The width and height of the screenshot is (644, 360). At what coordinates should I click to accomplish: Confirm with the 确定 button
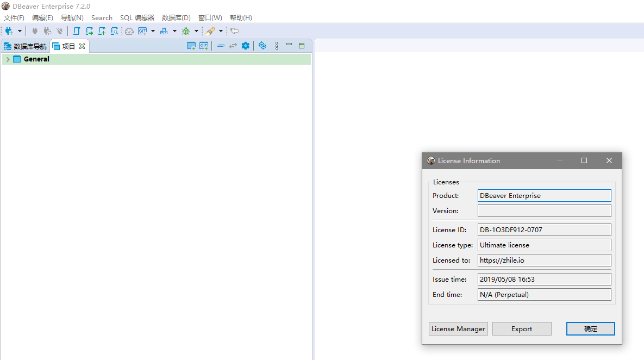[591, 329]
